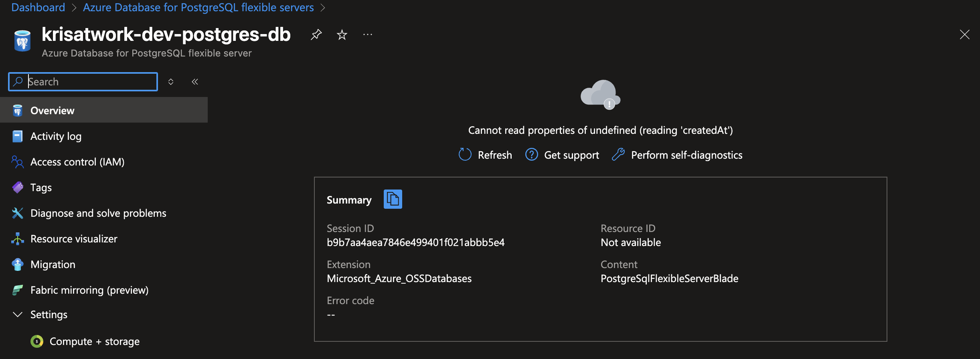The width and height of the screenshot is (980, 359).
Task: Click the Resource visualizer hierarchy icon
Action: (18, 239)
